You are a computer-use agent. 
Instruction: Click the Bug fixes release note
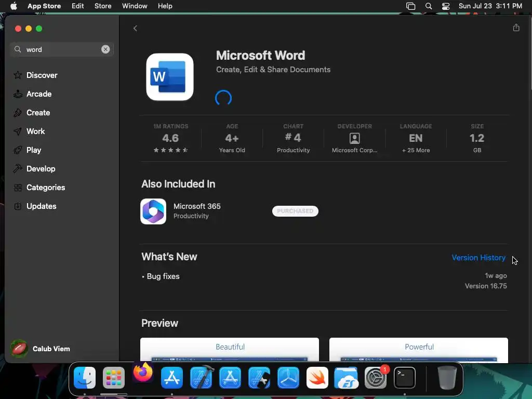[x=163, y=276]
